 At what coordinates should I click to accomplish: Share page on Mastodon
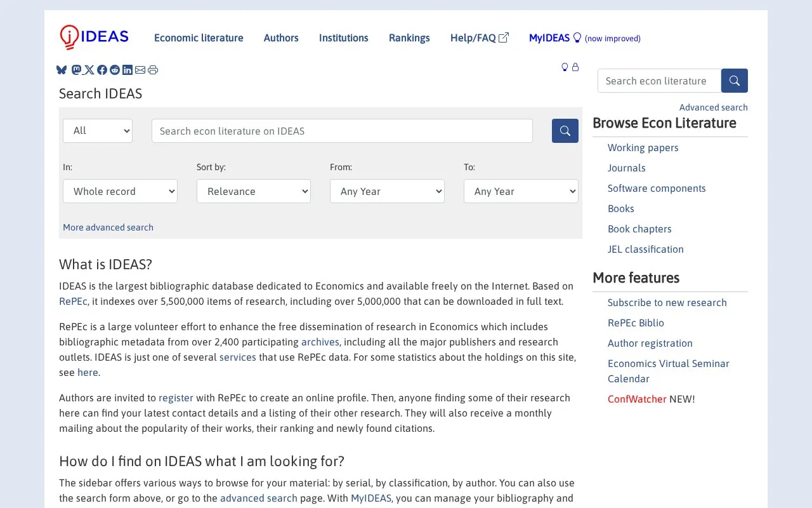coord(76,70)
